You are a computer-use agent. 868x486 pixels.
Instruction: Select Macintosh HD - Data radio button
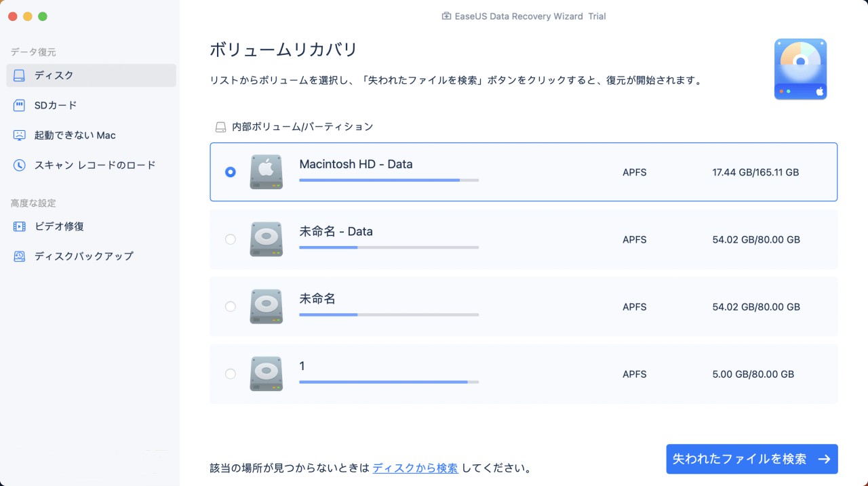click(x=231, y=172)
